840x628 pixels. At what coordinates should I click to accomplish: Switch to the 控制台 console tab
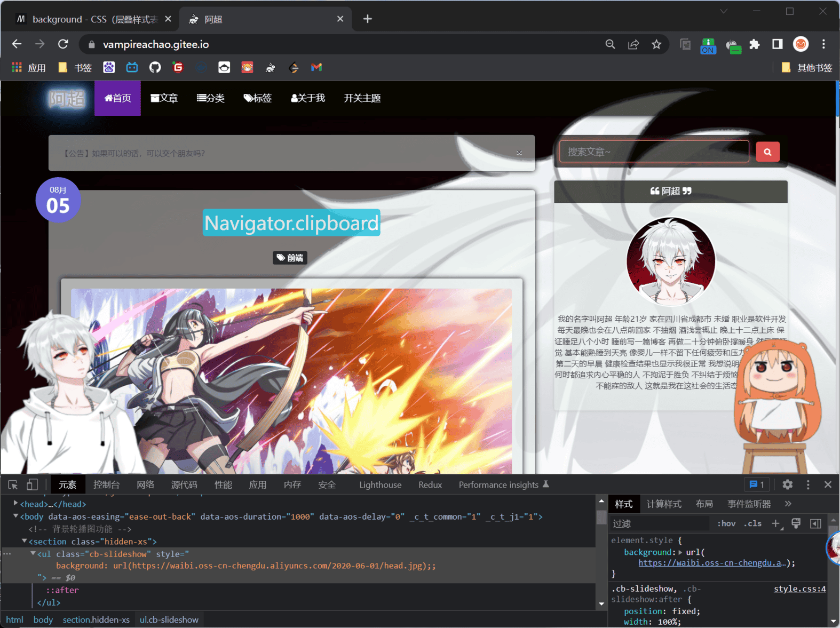coord(106,484)
